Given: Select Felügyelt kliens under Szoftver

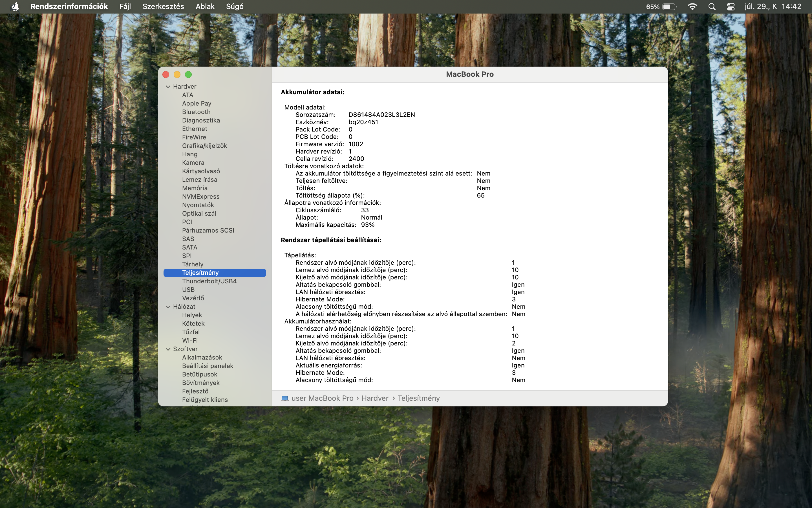Looking at the screenshot, I should 215,400.
